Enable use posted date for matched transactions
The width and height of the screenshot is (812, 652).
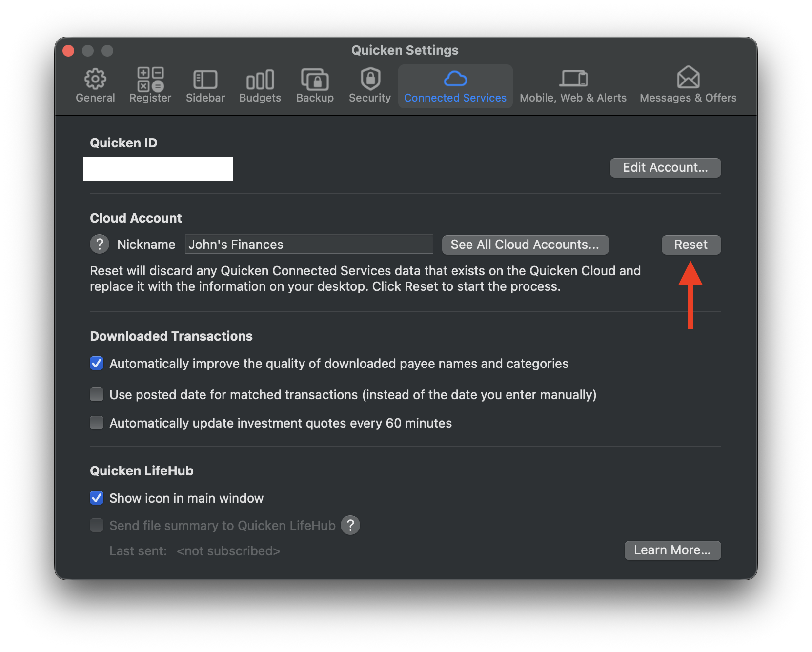tap(97, 394)
